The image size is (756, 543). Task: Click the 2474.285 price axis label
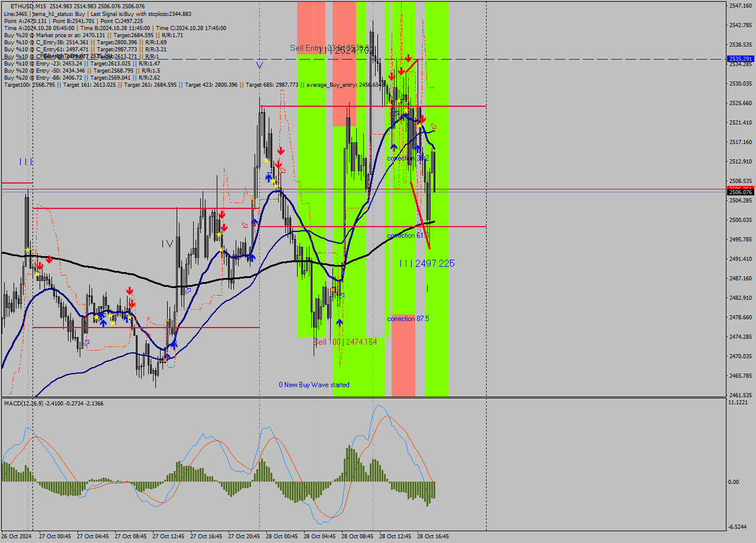click(x=741, y=336)
